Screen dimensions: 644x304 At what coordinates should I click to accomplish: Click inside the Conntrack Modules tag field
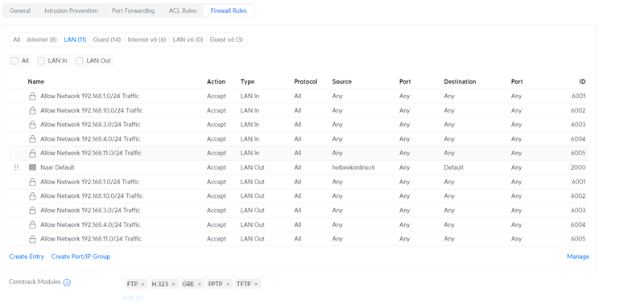pos(200,284)
